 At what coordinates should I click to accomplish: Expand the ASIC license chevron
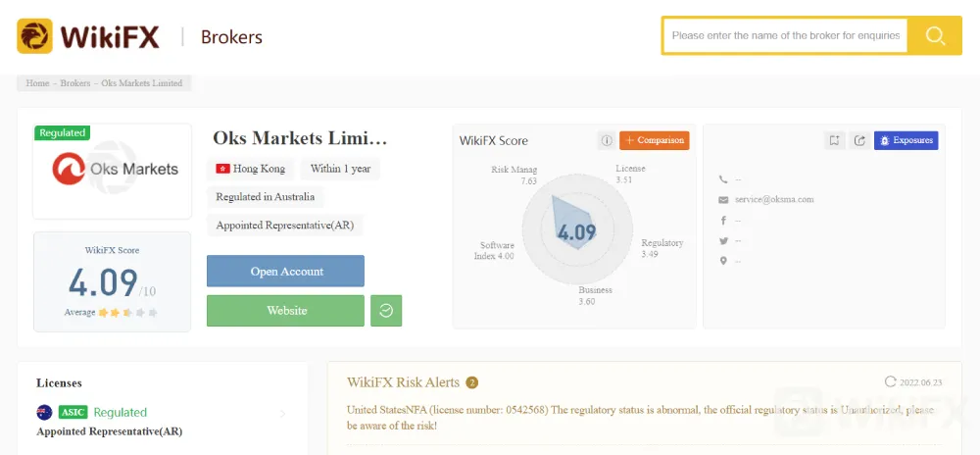(282, 414)
